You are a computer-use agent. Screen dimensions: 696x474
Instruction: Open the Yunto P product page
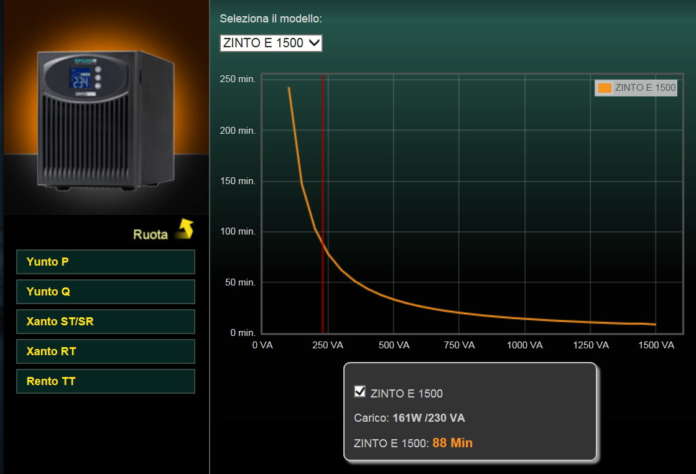(x=105, y=262)
